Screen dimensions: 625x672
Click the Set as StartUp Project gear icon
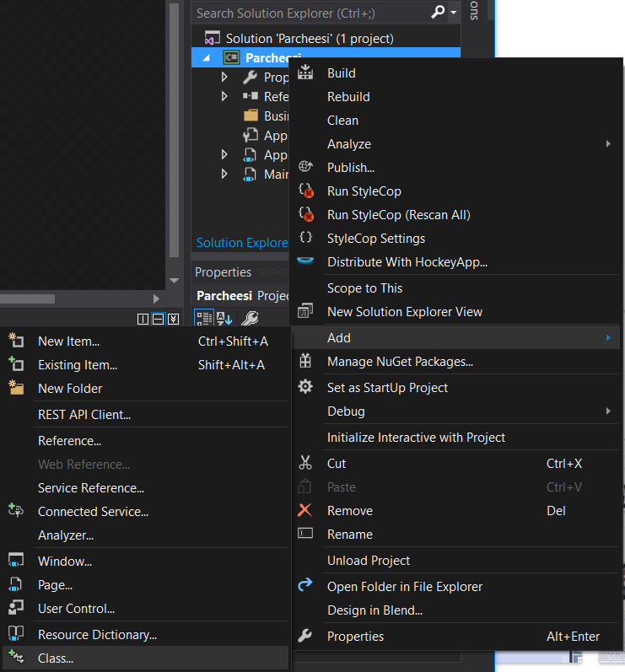pos(305,387)
